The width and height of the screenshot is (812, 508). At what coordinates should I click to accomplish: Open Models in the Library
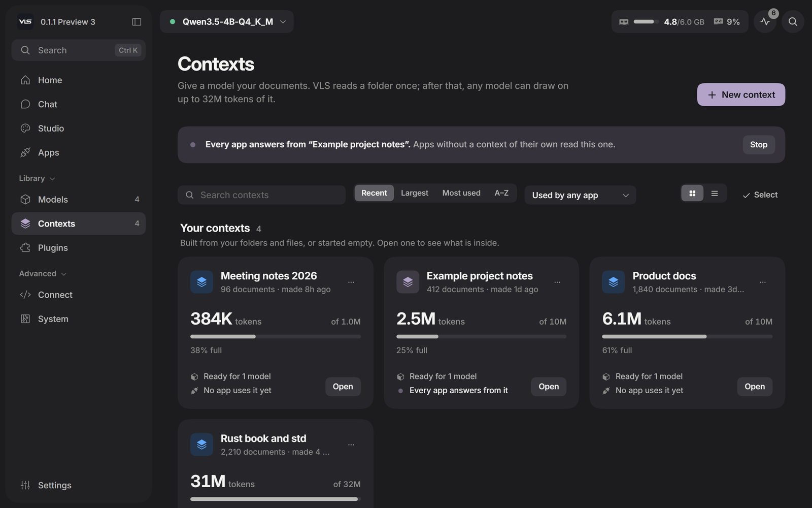(79, 200)
